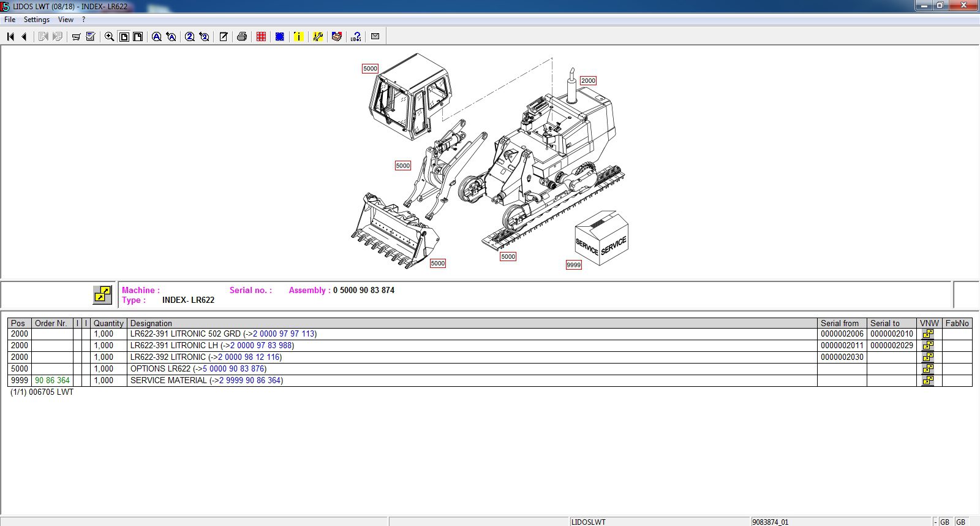Click the Serial from column header
Screen dimensions: 980x526
(842, 323)
